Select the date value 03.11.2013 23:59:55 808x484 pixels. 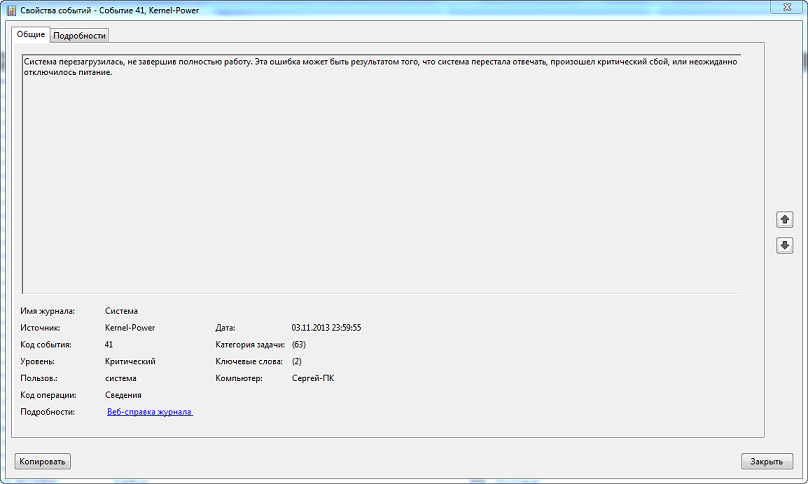coord(326,327)
